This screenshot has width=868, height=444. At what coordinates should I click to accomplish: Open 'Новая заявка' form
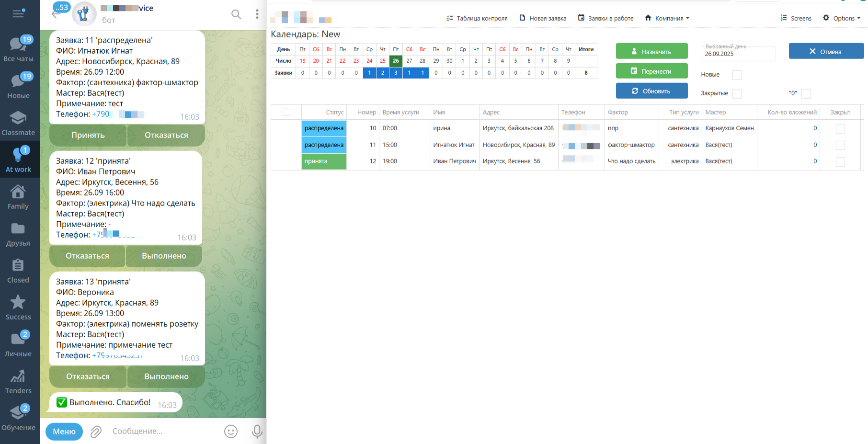click(543, 18)
